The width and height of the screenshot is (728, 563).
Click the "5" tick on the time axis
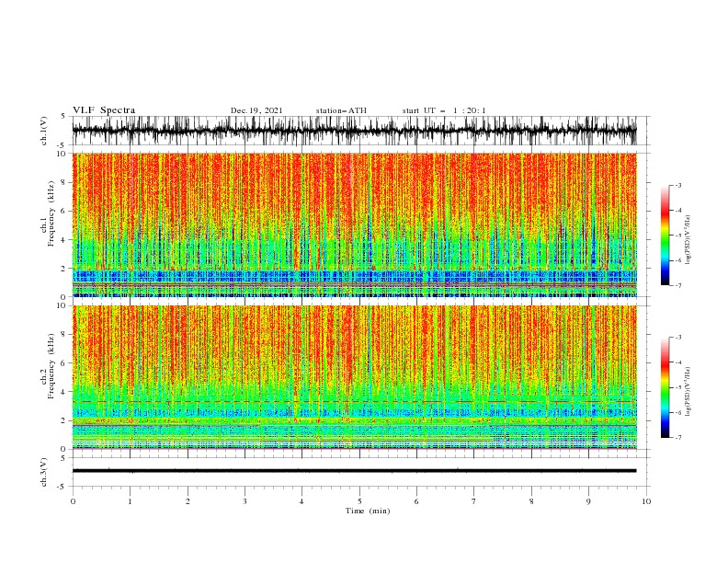coord(359,501)
